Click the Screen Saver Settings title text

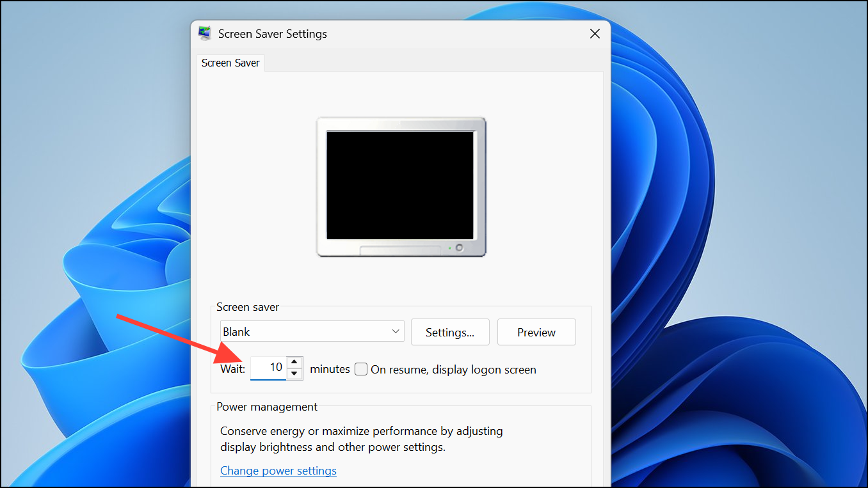coord(273,34)
